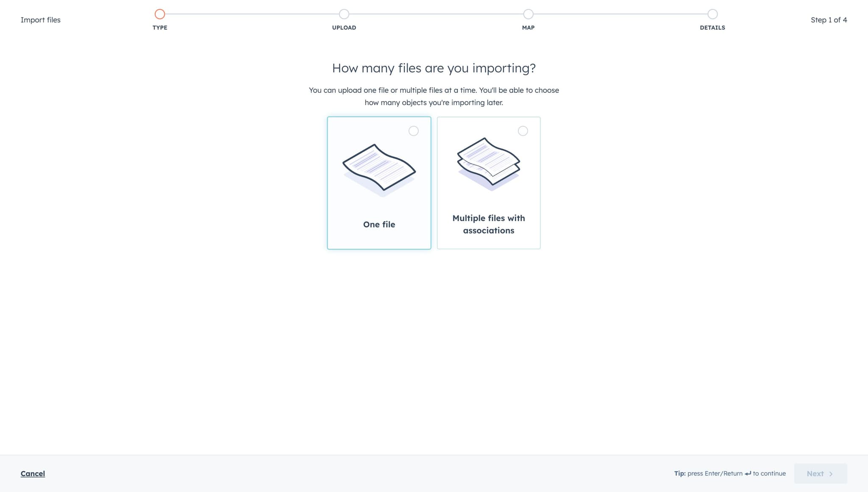Viewport: 868px width, 492px height.
Task: Click the progress bar between TYPE and UPLOAD
Action: pyautogui.click(x=252, y=14)
